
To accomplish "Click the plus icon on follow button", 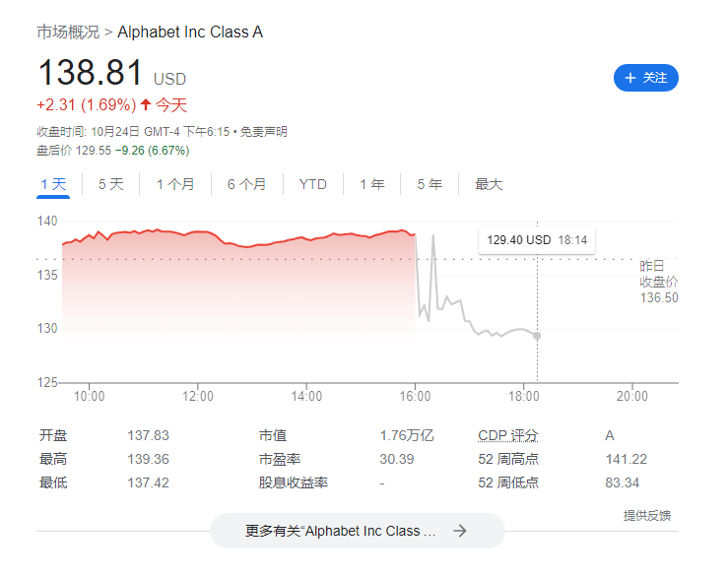I will [630, 78].
